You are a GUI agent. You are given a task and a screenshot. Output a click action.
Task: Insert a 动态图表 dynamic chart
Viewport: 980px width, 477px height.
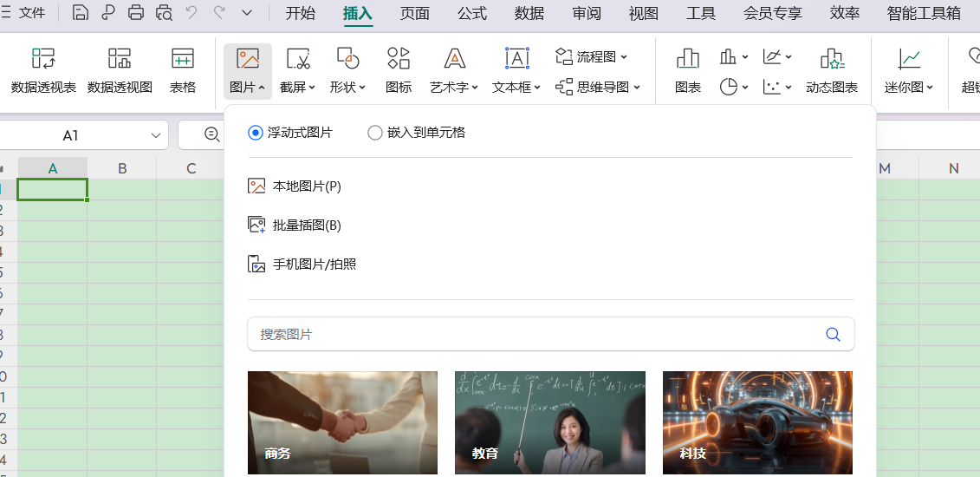coord(832,69)
